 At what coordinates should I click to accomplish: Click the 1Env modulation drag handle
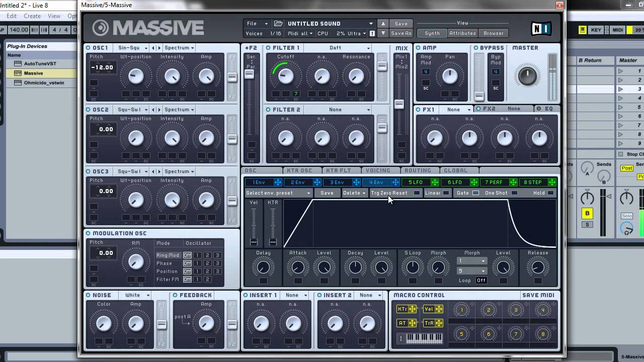coord(278,183)
